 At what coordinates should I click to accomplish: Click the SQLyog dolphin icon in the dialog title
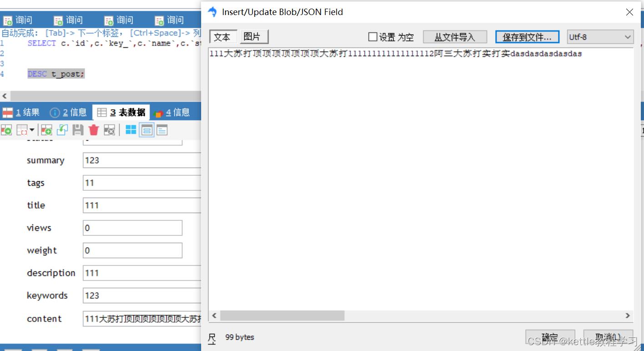coord(212,12)
